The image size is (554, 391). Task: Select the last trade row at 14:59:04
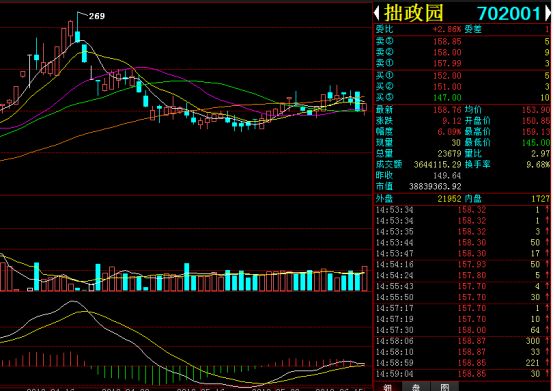pyautogui.click(x=462, y=374)
